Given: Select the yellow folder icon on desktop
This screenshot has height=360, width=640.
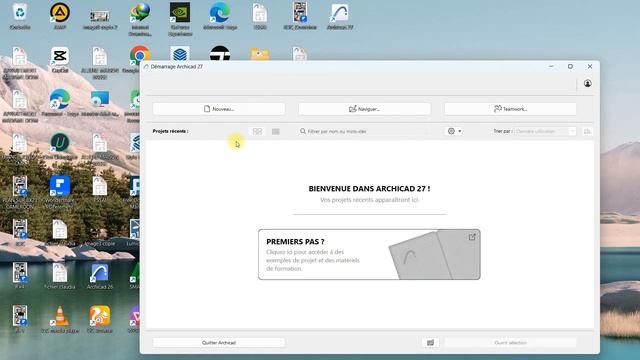Looking at the screenshot, I should 260,54.
